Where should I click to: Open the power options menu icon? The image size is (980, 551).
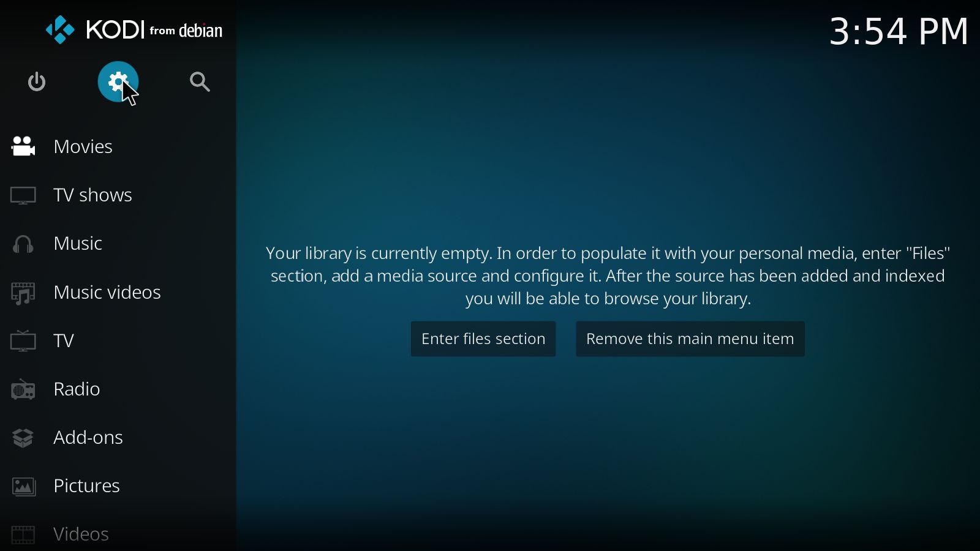click(x=37, y=81)
